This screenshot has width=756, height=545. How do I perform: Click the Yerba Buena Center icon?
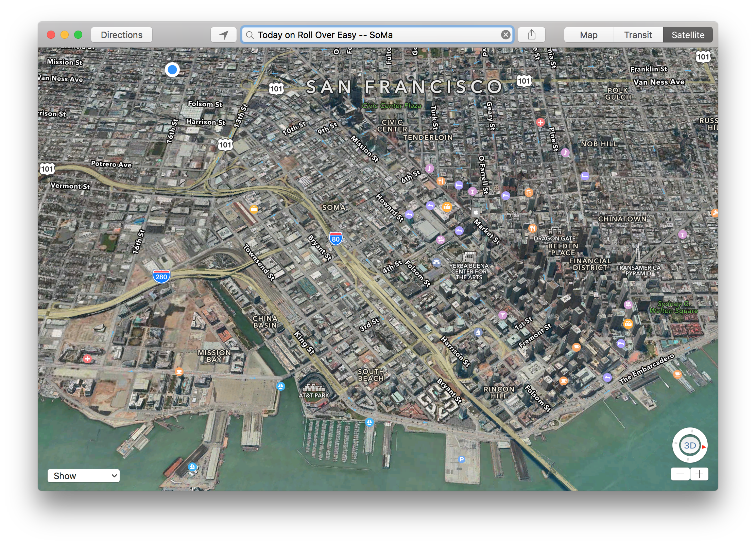(x=469, y=257)
